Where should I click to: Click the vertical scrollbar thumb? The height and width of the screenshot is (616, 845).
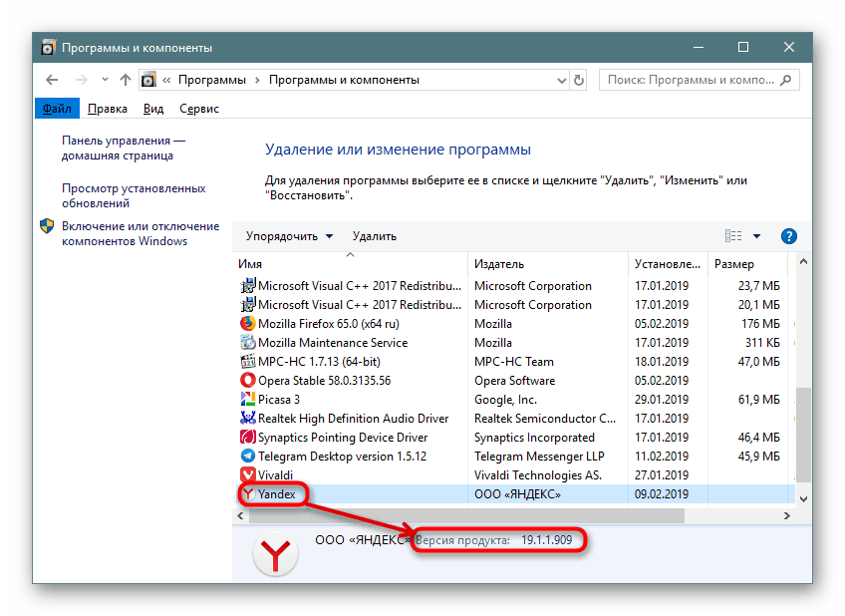point(803,435)
